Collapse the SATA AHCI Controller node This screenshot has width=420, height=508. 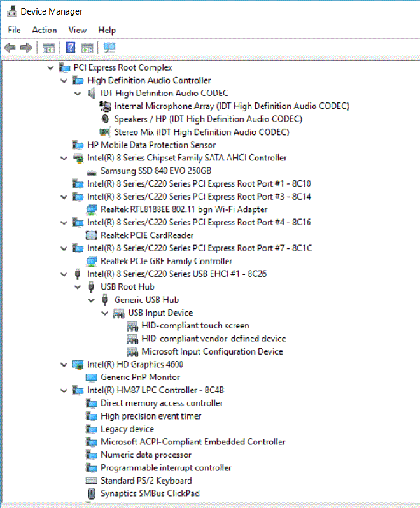[64, 158]
